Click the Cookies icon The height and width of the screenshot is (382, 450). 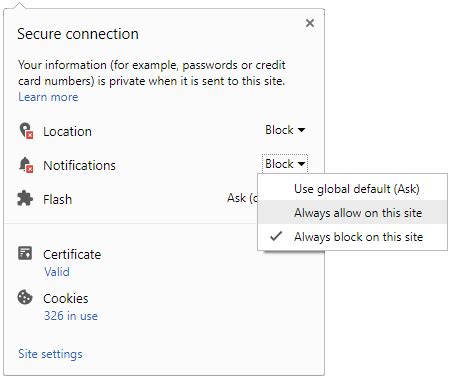click(x=25, y=297)
